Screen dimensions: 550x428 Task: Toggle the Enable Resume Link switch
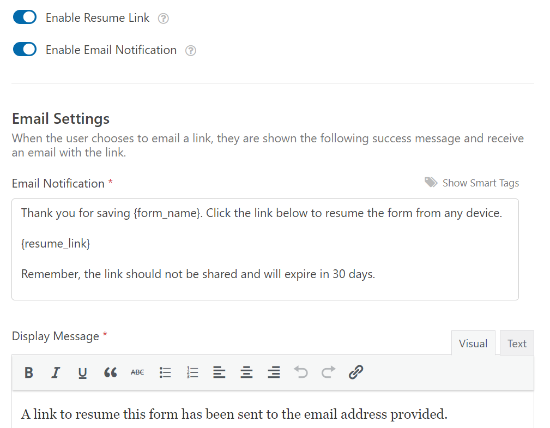[25, 17]
